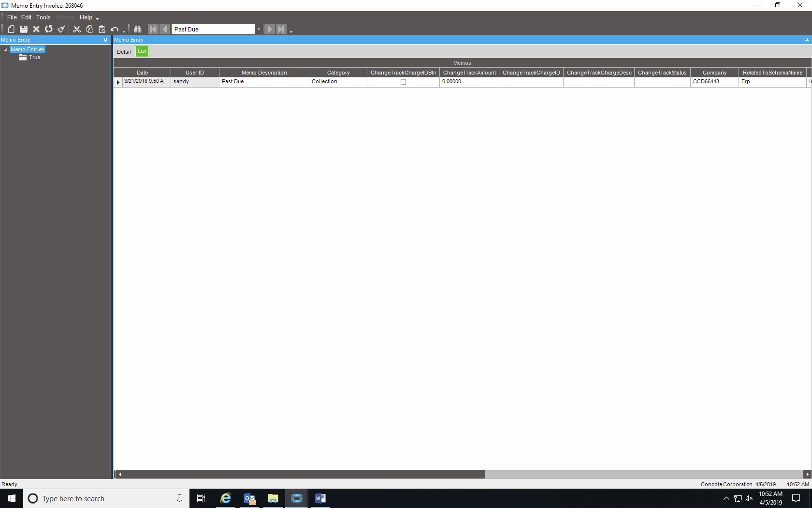Screen dimensions: 812x508
Task: Open the File menu
Action: [x=12, y=17]
